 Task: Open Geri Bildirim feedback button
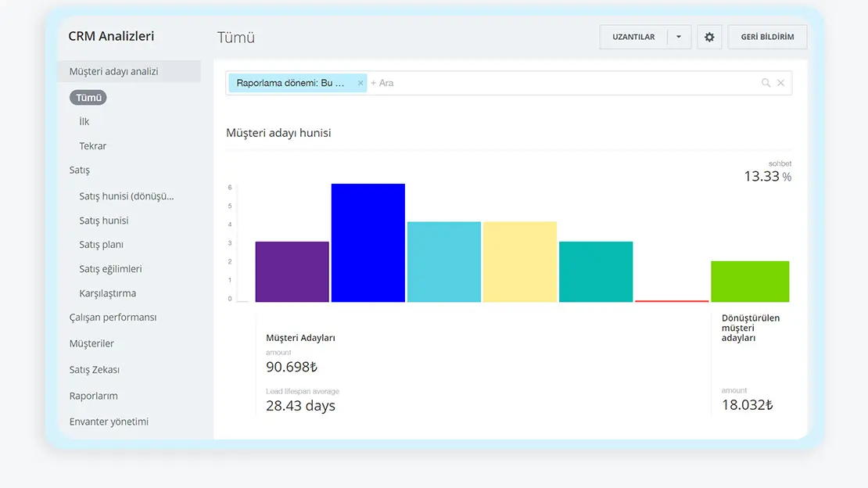click(x=767, y=37)
